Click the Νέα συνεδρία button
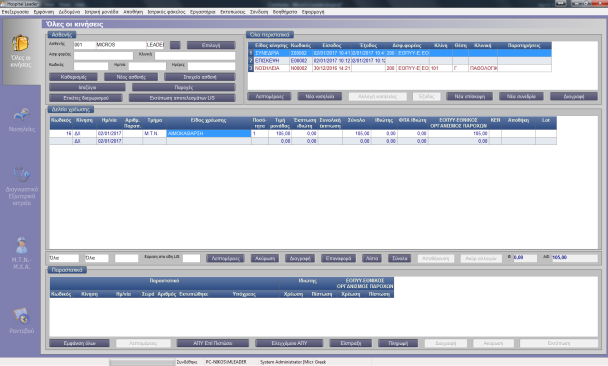This screenshot has height=366, width=608. [521, 96]
